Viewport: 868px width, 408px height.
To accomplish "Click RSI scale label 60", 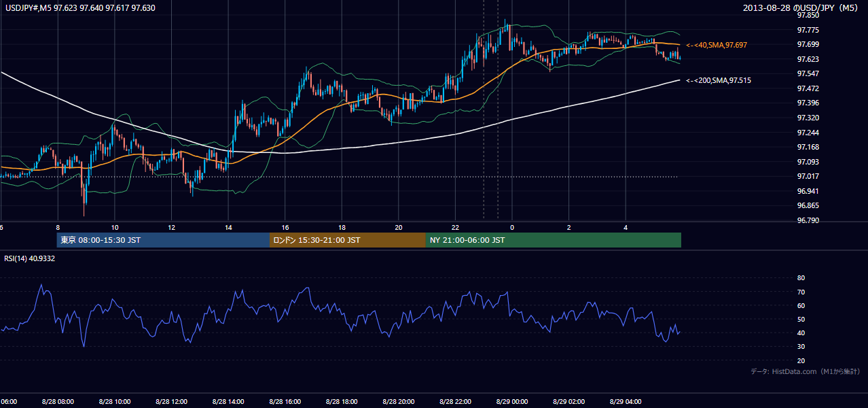I will [x=801, y=305].
